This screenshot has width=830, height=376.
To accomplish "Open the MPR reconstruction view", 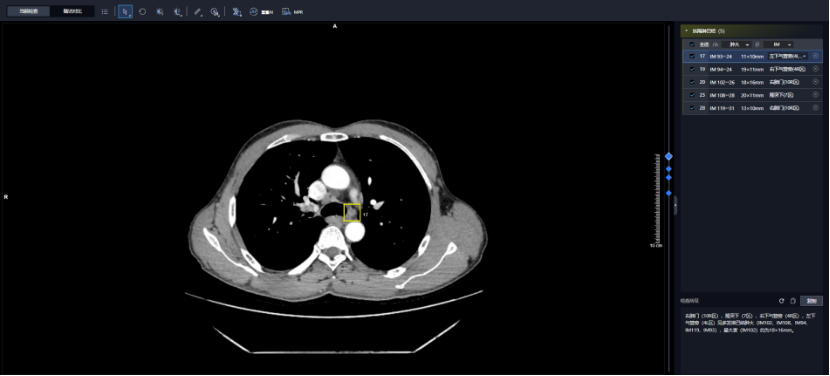I will [292, 12].
